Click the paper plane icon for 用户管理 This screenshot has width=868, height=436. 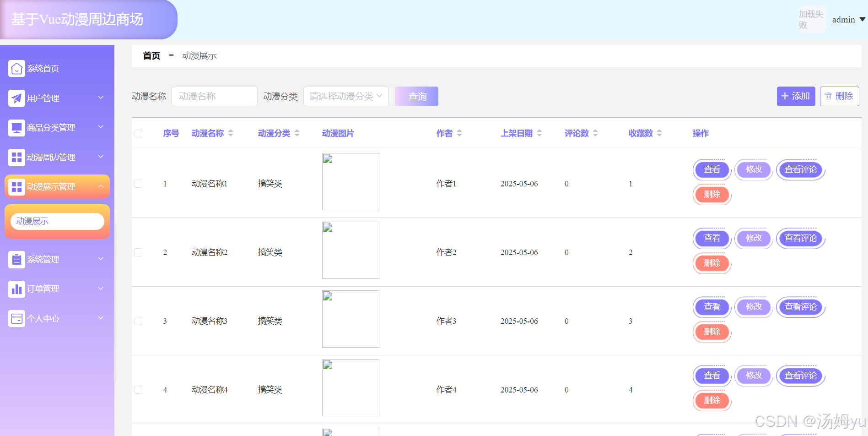point(16,98)
